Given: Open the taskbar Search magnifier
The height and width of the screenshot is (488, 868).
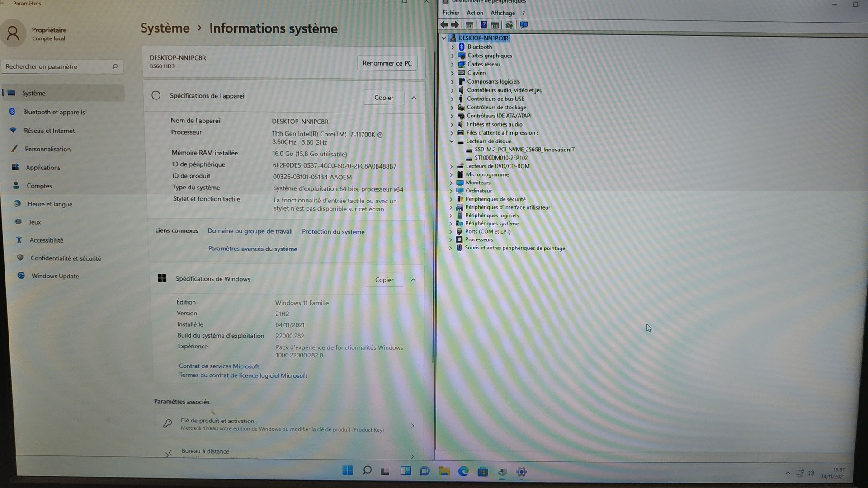Looking at the screenshot, I should [x=367, y=471].
